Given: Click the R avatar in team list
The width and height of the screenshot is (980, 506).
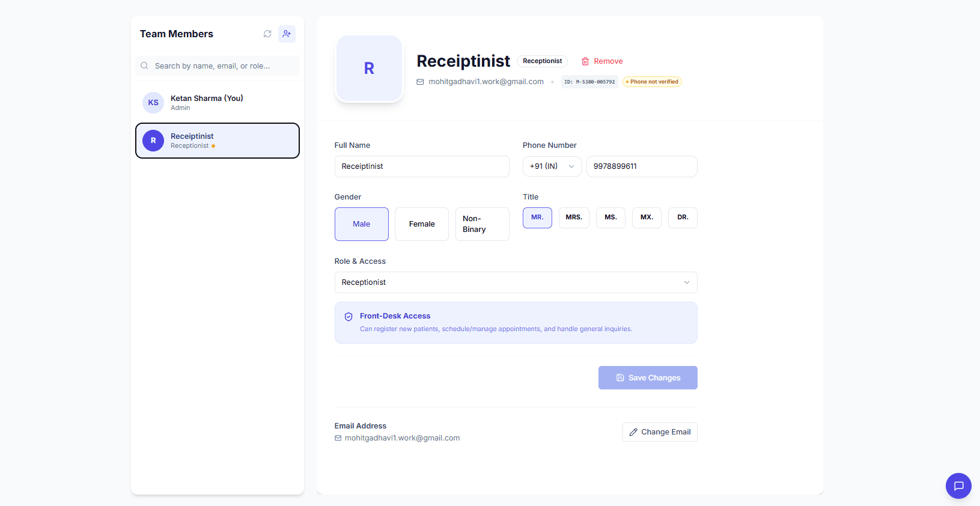Looking at the screenshot, I should [x=153, y=141].
